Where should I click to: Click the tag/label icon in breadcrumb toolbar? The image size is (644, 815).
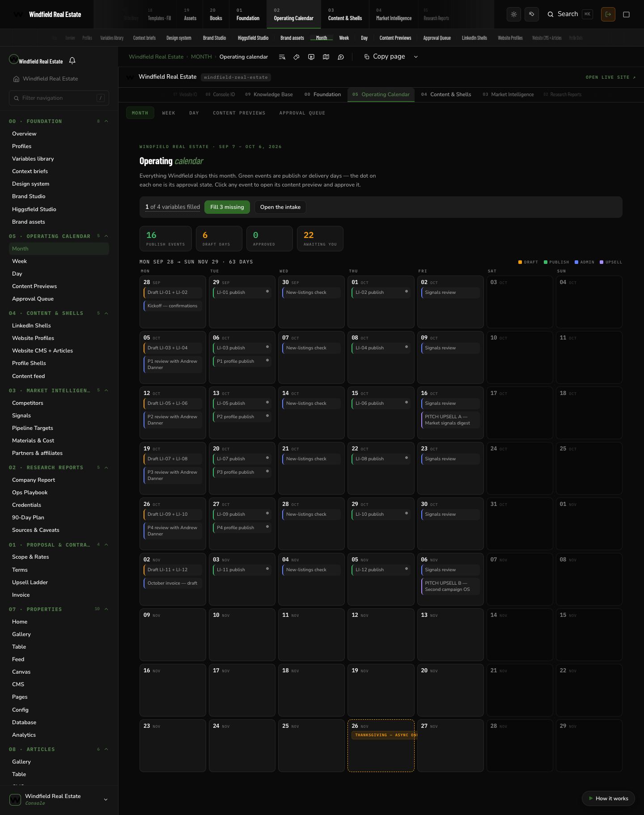297,57
